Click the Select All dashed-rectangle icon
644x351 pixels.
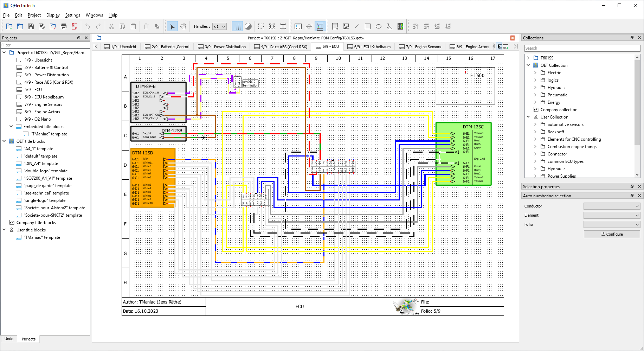tap(261, 26)
